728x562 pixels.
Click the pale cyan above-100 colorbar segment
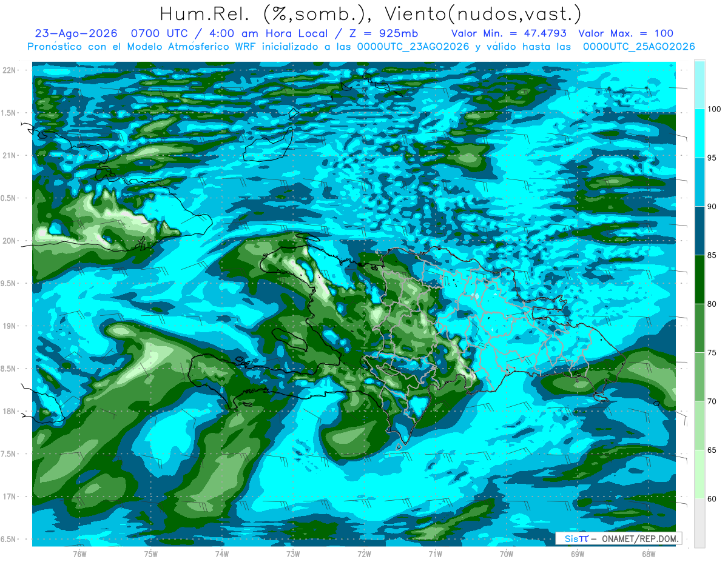point(699,85)
